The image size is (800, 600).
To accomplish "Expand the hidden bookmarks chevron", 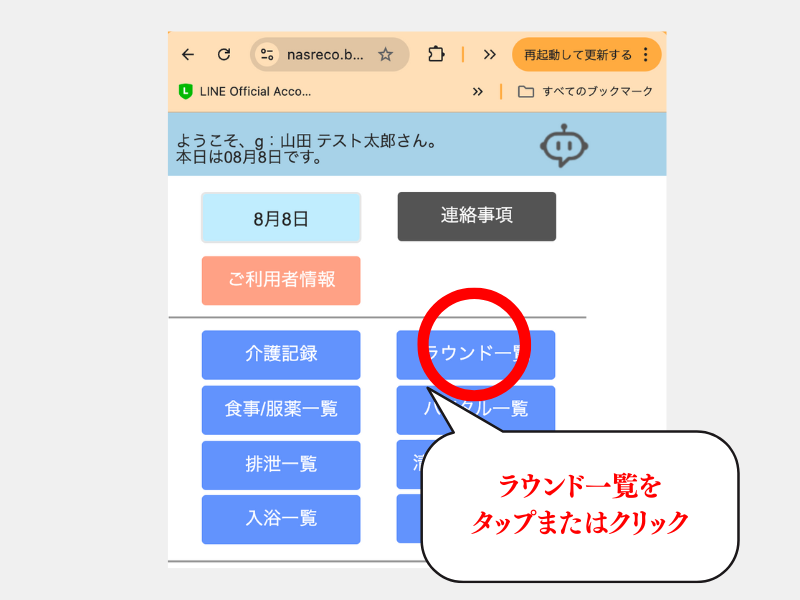I will pos(478,91).
